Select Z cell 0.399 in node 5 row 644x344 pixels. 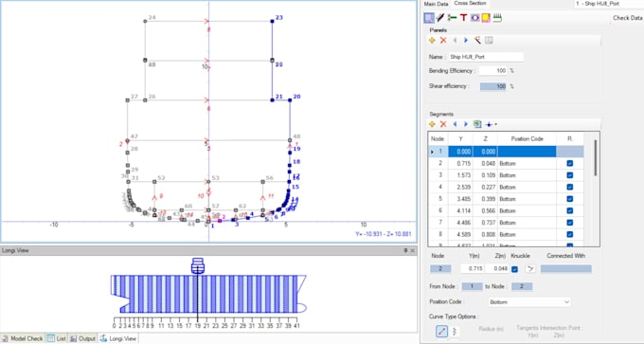tap(485, 199)
